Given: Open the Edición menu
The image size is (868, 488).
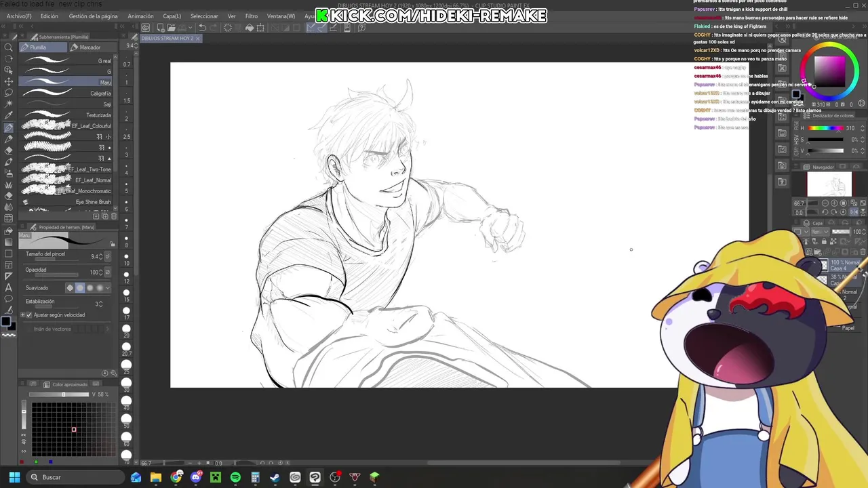Looking at the screenshot, I should click(50, 16).
